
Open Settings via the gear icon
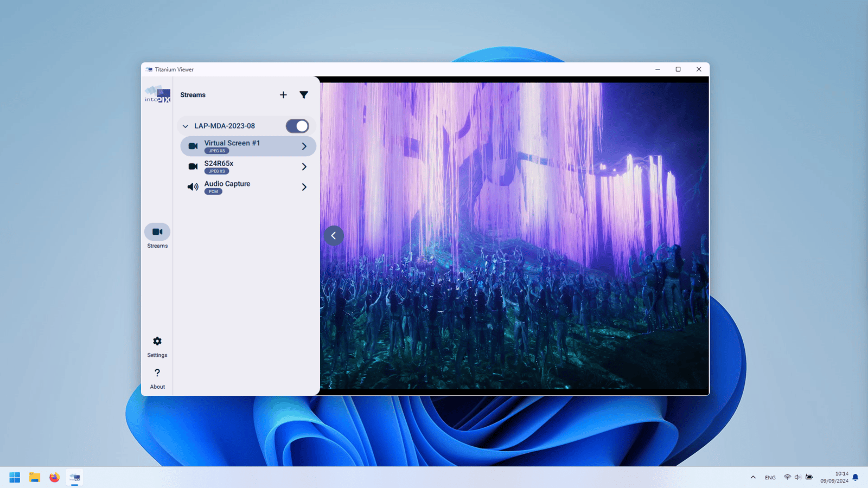pos(157,342)
